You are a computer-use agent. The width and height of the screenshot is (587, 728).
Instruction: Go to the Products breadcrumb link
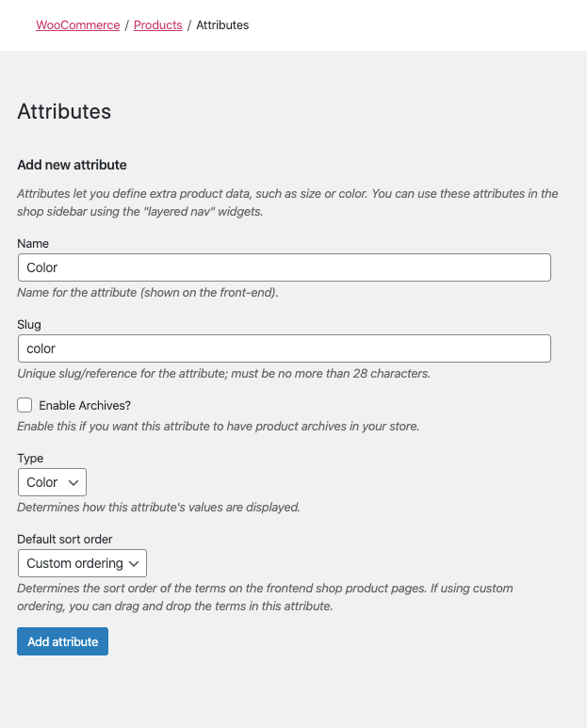(x=157, y=25)
